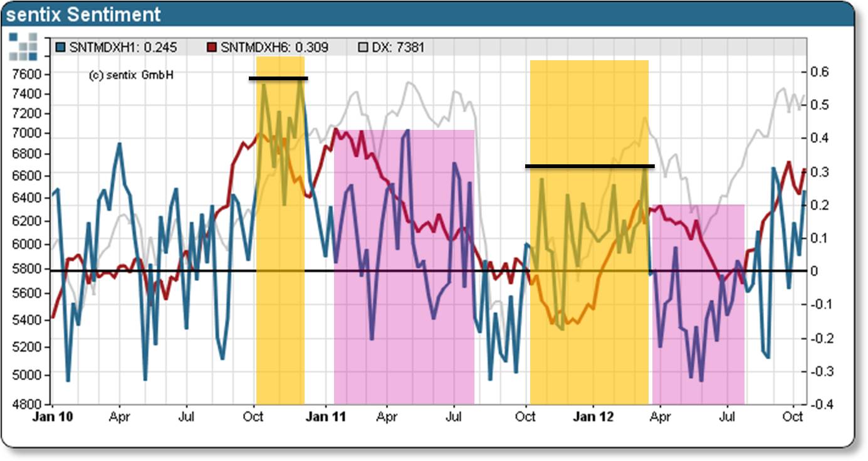Click the 5200 price axis value

pos(26,347)
